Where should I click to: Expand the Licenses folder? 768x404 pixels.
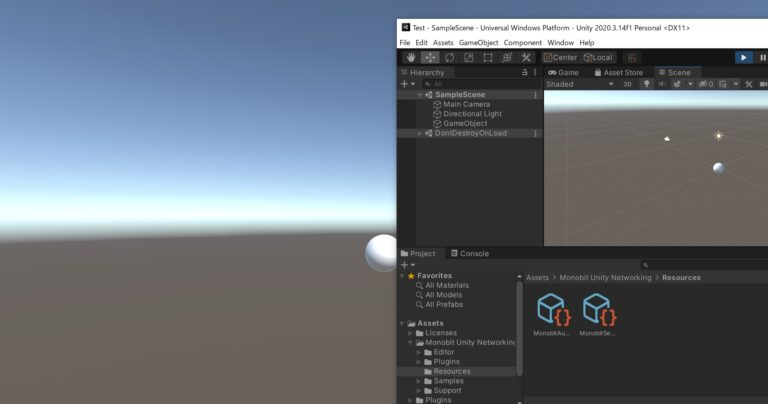tap(411, 333)
